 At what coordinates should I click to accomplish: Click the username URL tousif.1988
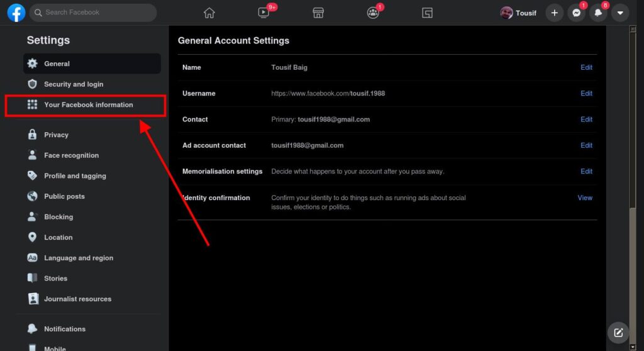coord(328,93)
